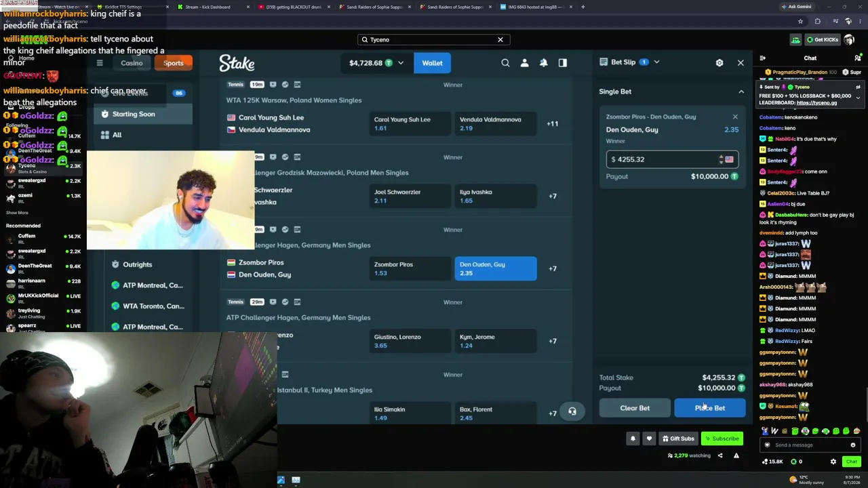
Task: Click the Place Bet button
Action: tap(709, 408)
